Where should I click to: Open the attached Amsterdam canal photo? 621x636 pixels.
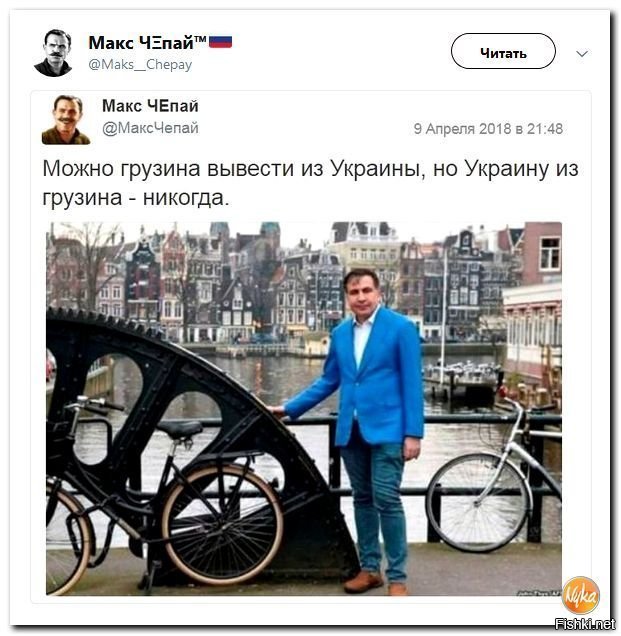coord(304,408)
